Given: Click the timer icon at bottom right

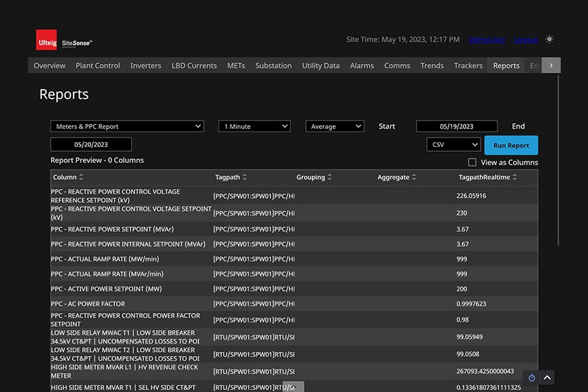Looking at the screenshot, I should tap(532, 378).
